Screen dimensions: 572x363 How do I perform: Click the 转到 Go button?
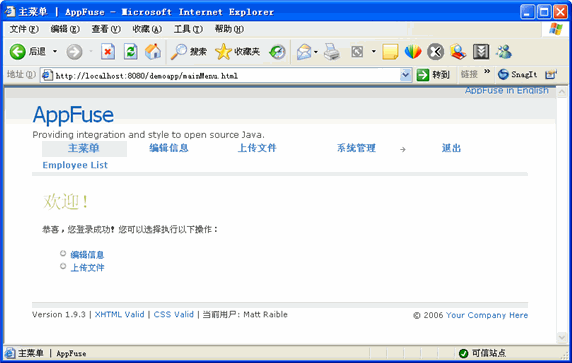coord(433,75)
